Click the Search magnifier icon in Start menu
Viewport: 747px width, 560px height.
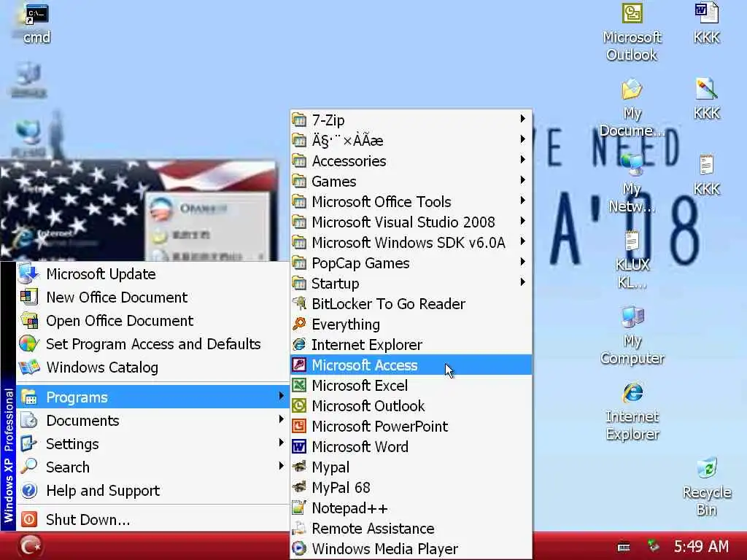(28, 466)
